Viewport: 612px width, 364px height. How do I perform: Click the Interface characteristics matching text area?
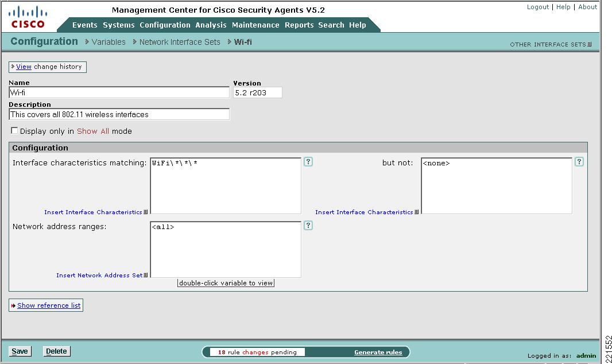pyautogui.click(x=226, y=185)
